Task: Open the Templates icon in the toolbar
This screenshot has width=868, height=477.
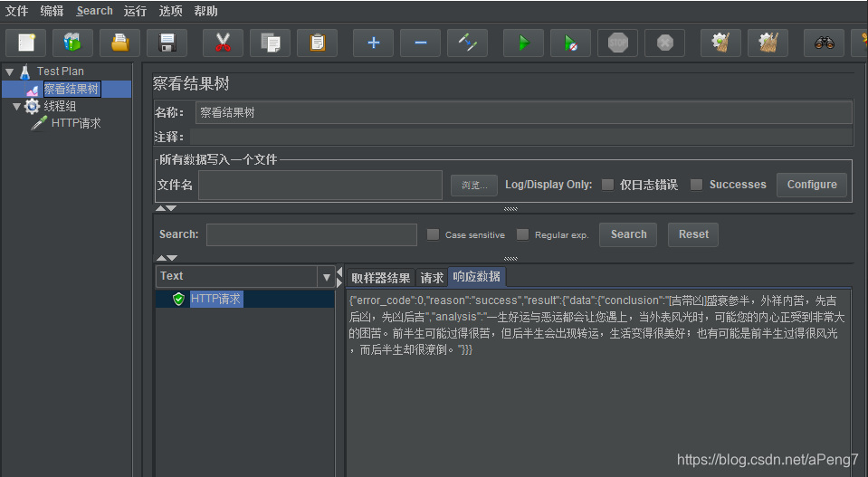Action: (72, 43)
